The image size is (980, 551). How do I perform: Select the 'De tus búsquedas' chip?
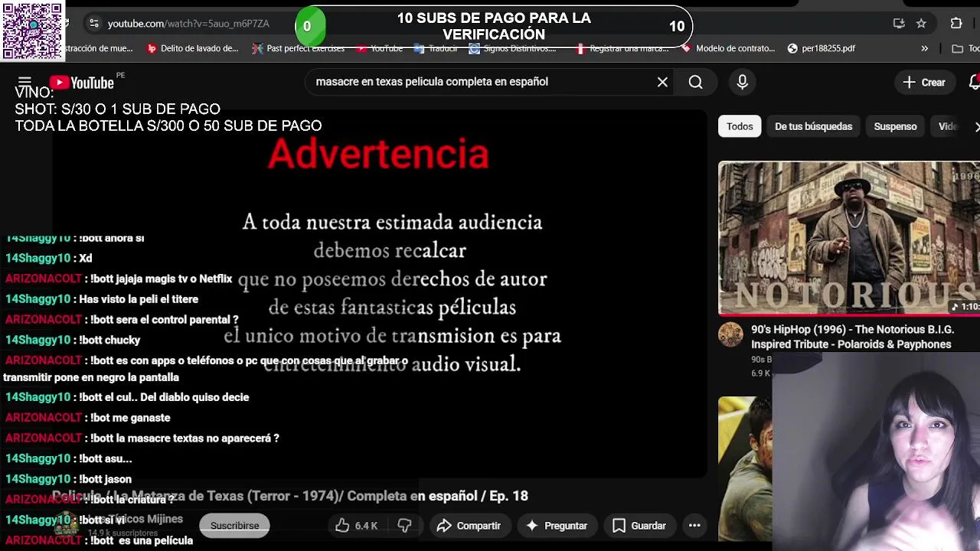tap(813, 126)
